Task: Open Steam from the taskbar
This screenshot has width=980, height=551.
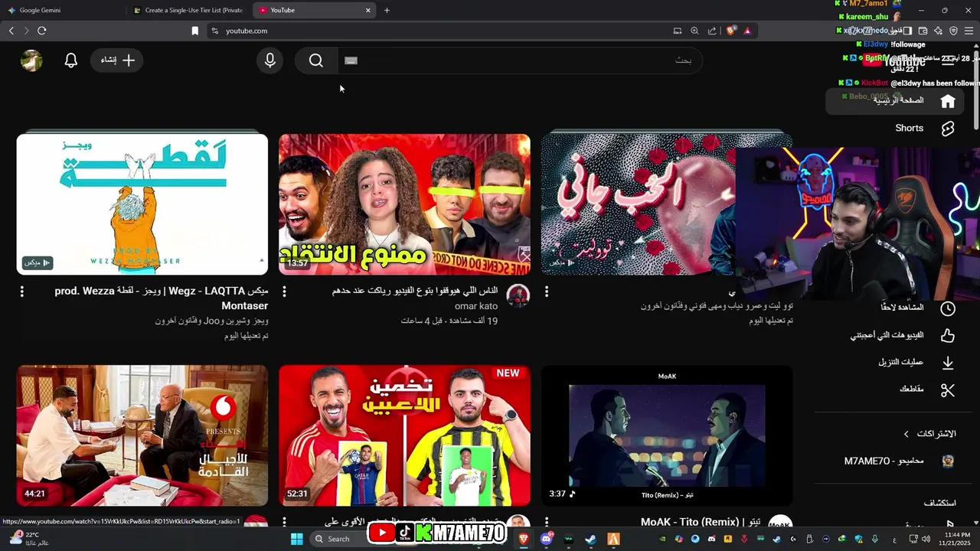Action: point(590,539)
